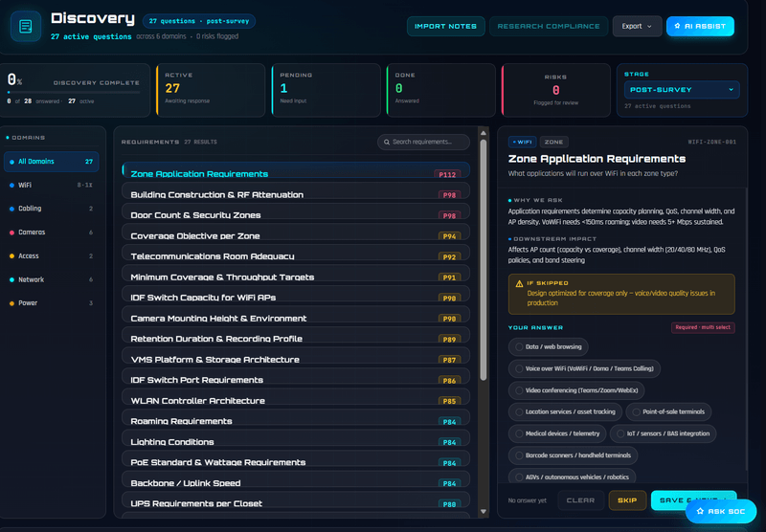The image size is (766, 532).
Task: Filter by Power domain
Action: (52, 303)
